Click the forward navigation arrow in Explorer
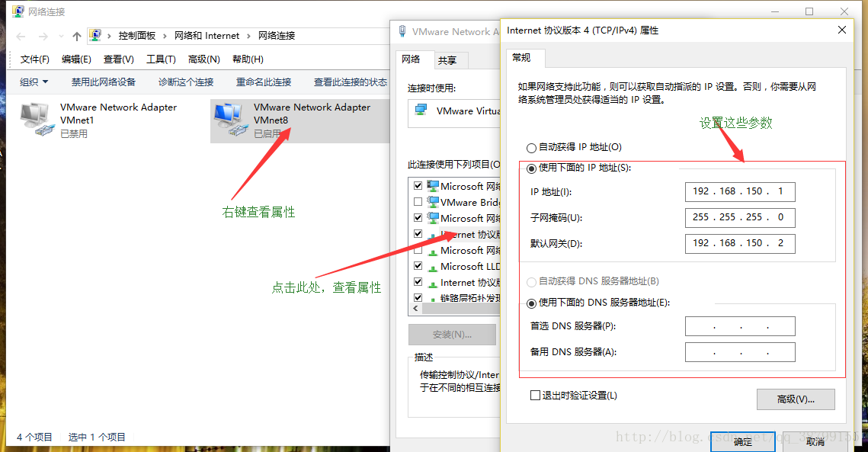The image size is (868, 452). tap(43, 37)
